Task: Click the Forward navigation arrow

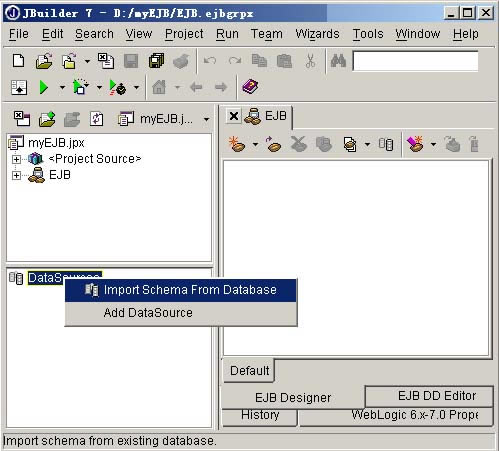Action: click(221, 87)
